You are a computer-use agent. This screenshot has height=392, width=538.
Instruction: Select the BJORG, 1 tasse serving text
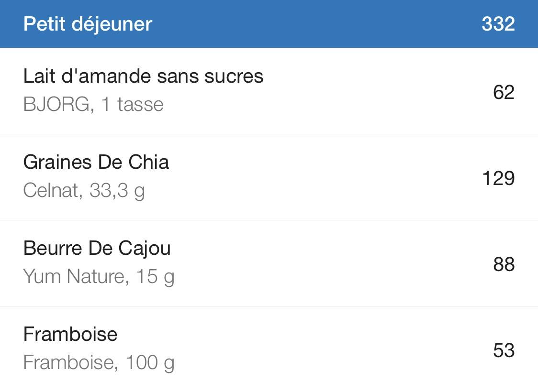[x=93, y=104]
